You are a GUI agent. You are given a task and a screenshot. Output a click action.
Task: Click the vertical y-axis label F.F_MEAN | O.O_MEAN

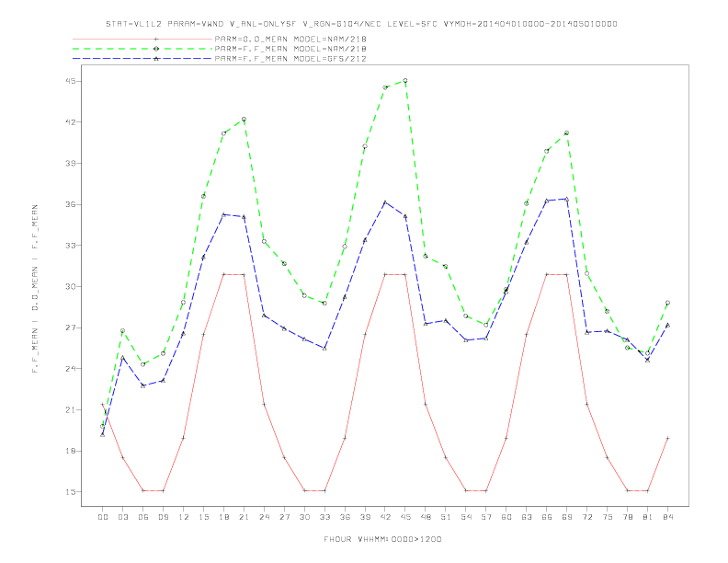coord(35,289)
